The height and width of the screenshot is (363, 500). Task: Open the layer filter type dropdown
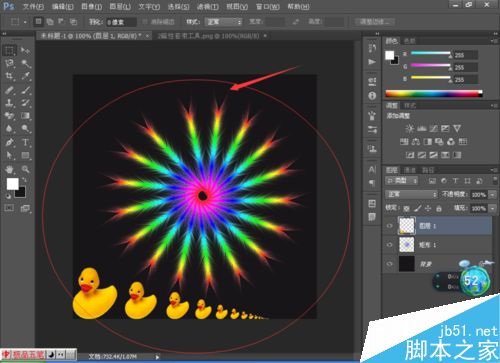click(x=402, y=181)
